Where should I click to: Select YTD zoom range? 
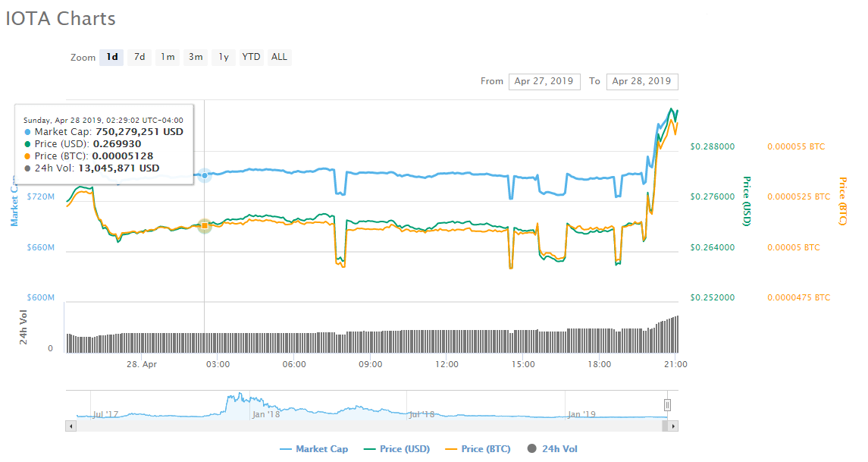tap(251, 57)
